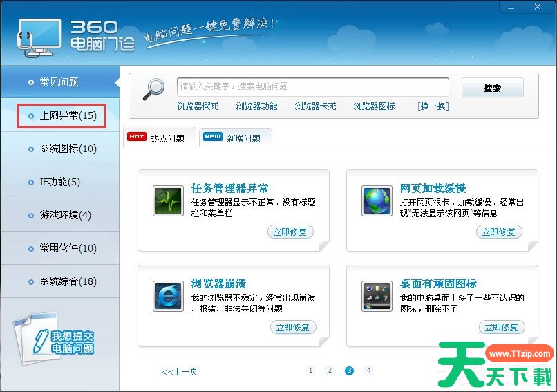Open the 上网异常(15) category
The width and height of the screenshot is (557, 392).
click(61, 115)
